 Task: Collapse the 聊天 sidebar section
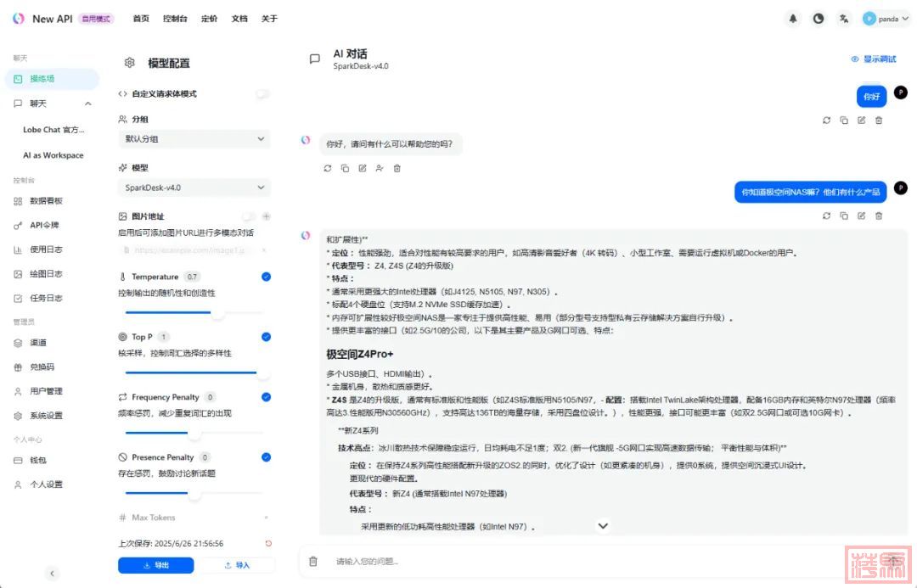(x=87, y=104)
